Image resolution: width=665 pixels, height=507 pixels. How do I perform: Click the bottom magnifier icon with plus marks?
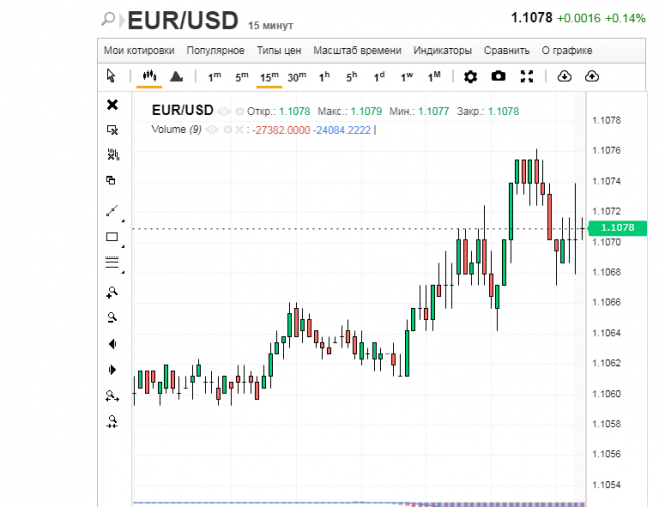(x=112, y=422)
